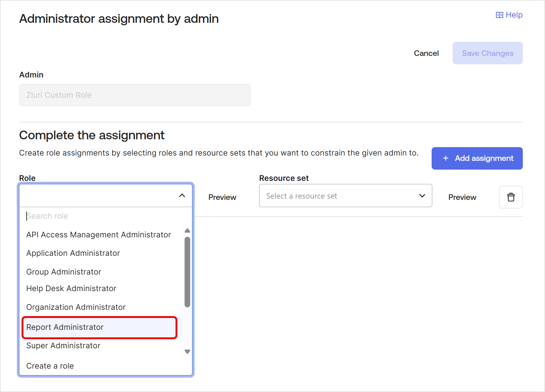This screenshot has height=392, width=545.
Task: Select Application Administrator role
Action: (x=73, y=253)
